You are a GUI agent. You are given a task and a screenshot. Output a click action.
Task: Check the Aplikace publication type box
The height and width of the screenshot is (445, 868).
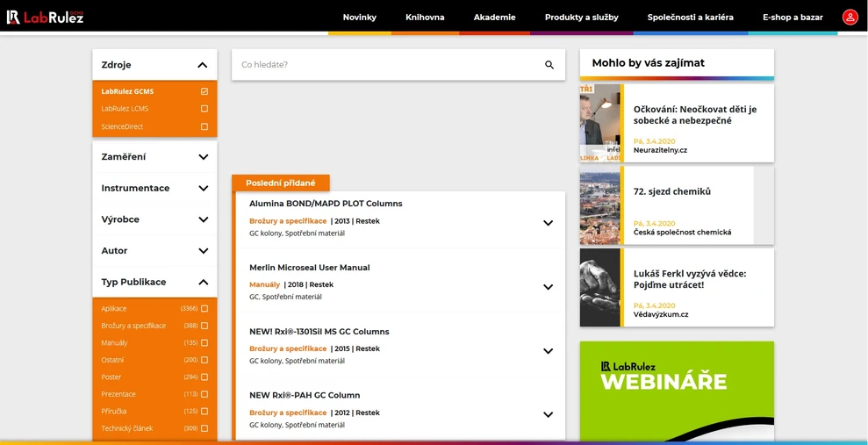point(204,309)
